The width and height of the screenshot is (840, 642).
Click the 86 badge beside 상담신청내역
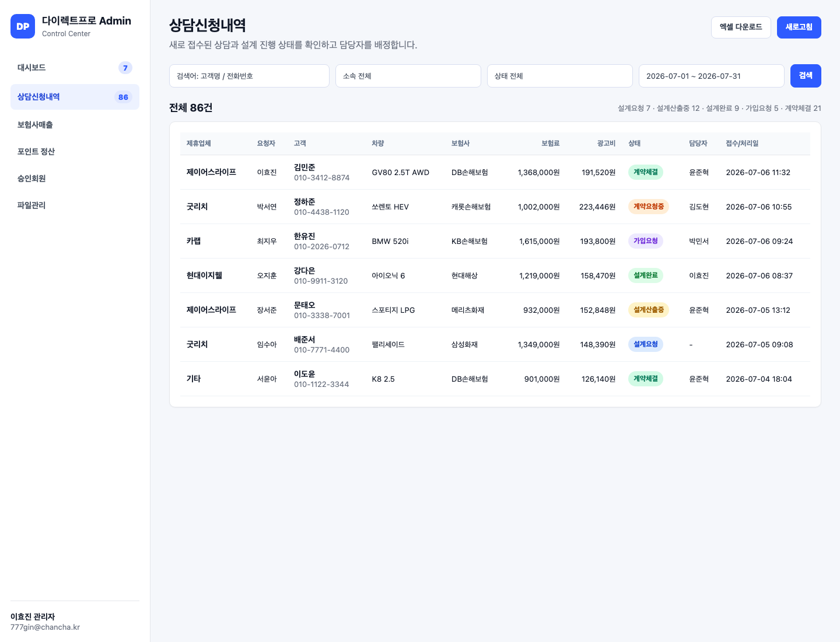[x=123, y=97]
